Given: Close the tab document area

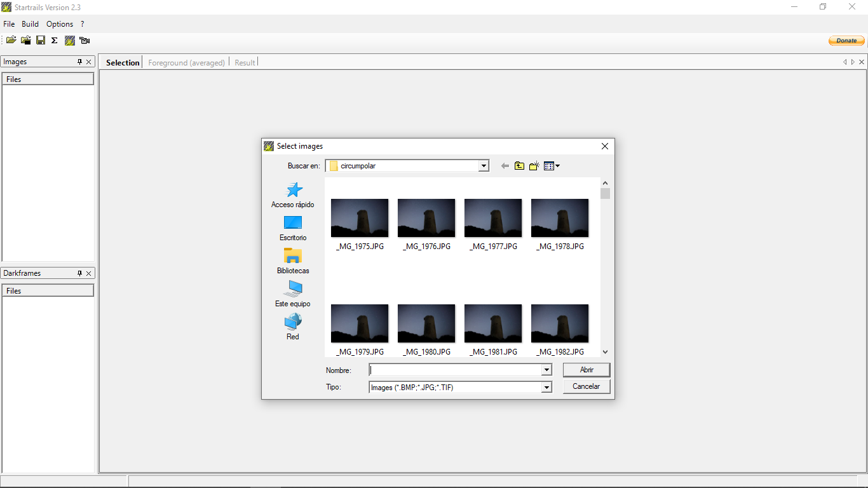Looking at the screenshot, I should point(862,62).
